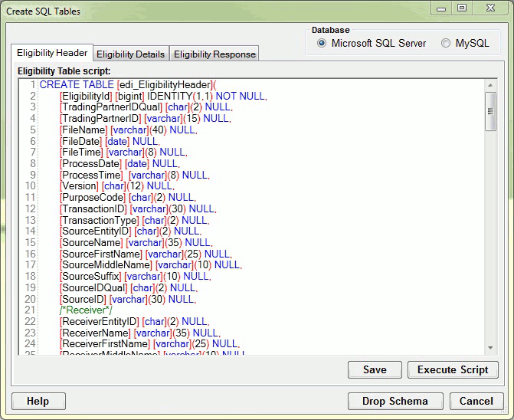The height and width of the screenshot is (420, 514).
Task: Click the [SourceID] varchar(30) line
Action: click(x=128, y=299)
